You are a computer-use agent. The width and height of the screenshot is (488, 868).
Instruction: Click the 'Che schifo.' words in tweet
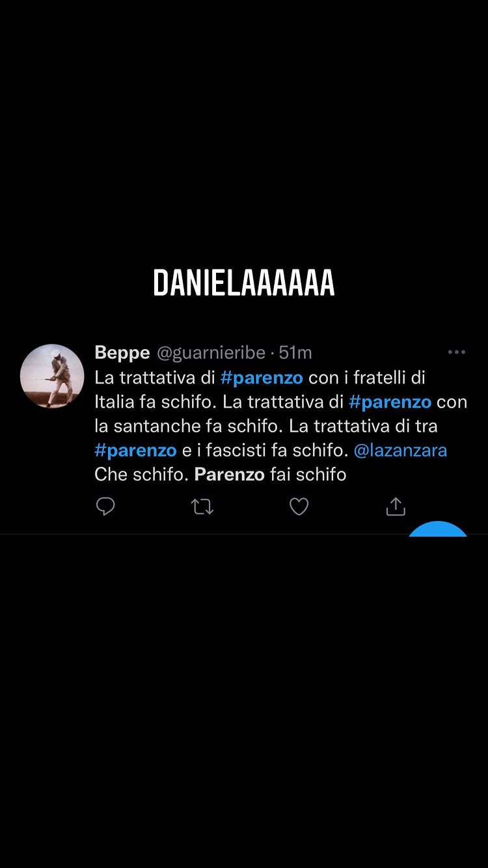(x=142, y=474)
